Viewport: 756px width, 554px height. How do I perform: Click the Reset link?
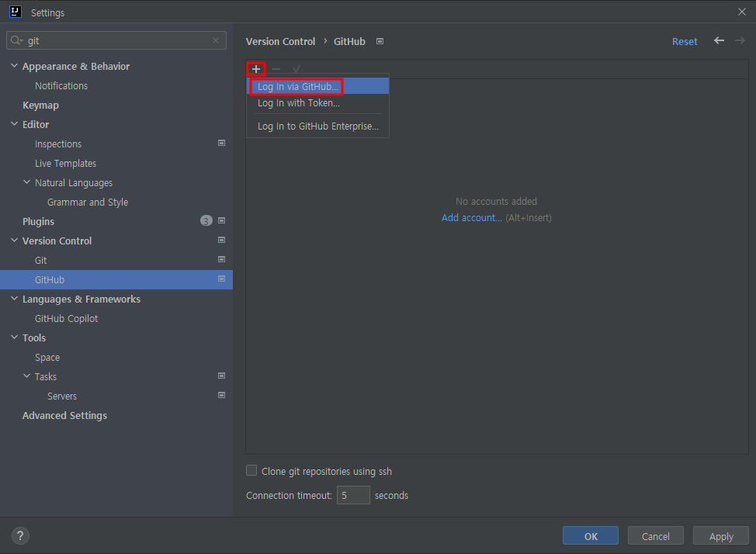[x=685, y=41]
